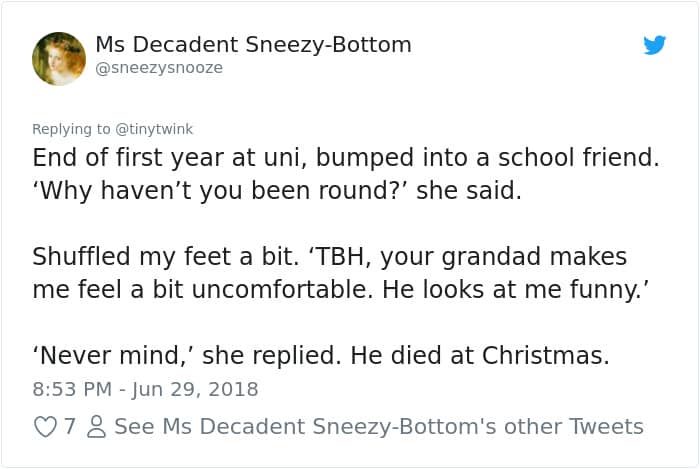See Ms Decadent Sneezy-Bottom's other Tweets
The image size is (700, 469).
(x=379, y=427)
